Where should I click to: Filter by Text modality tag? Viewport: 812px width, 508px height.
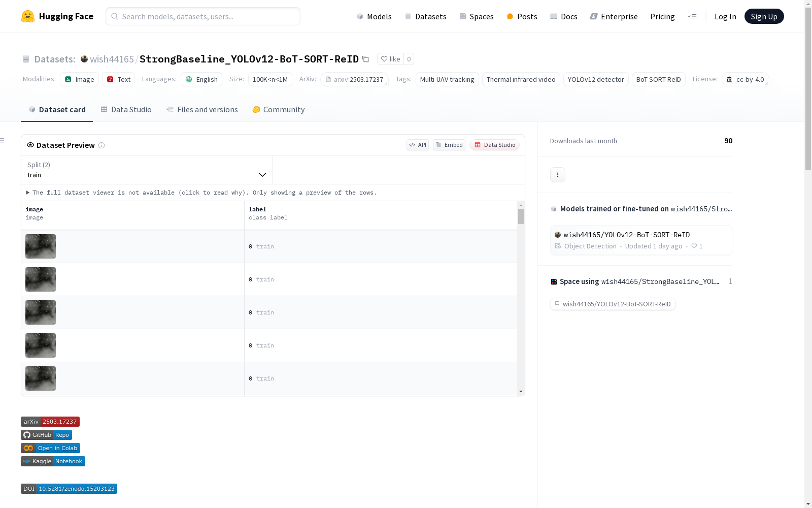(119, 79)
